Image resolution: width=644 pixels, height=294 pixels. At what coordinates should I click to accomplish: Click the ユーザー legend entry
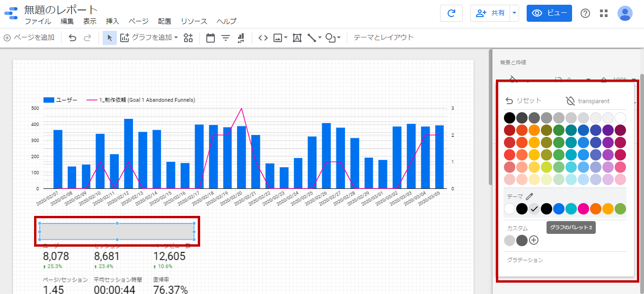(x=61, y=100)
